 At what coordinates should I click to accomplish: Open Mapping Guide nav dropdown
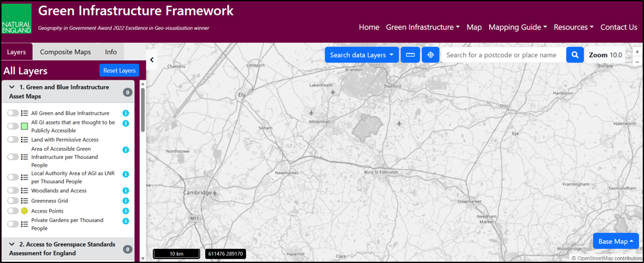[517, 27]
